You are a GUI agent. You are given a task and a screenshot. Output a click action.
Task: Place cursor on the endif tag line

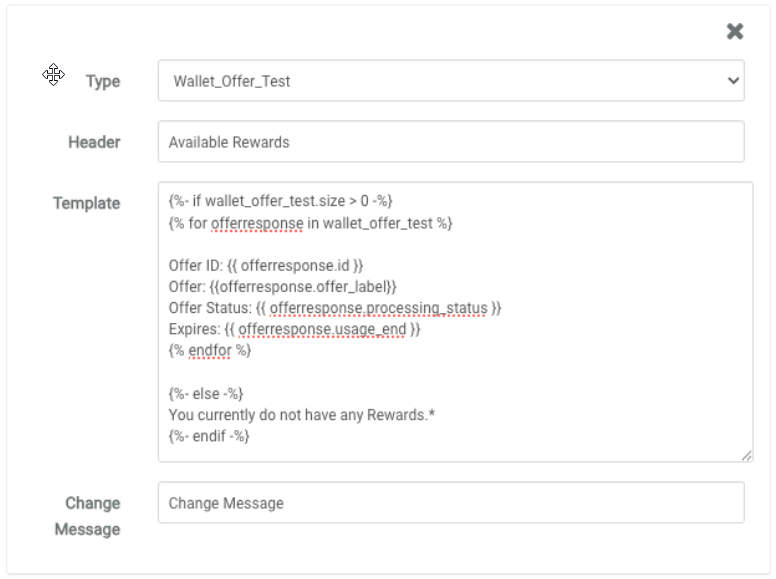coord(209,436)
